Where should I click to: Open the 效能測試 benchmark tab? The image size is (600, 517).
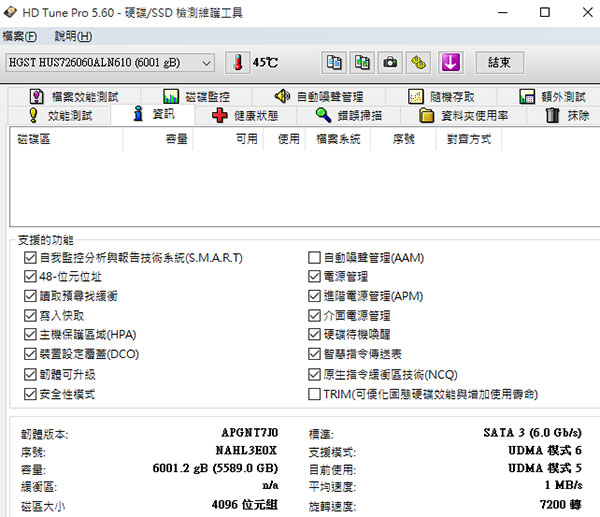[62, 115]
